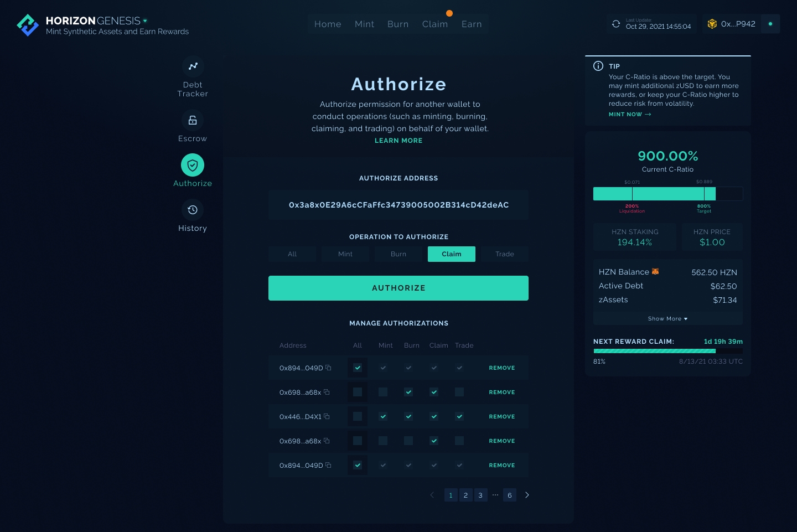Switch to the Earn tab
Viewport: 797px width, 532px height.
(x=472, y=24)
